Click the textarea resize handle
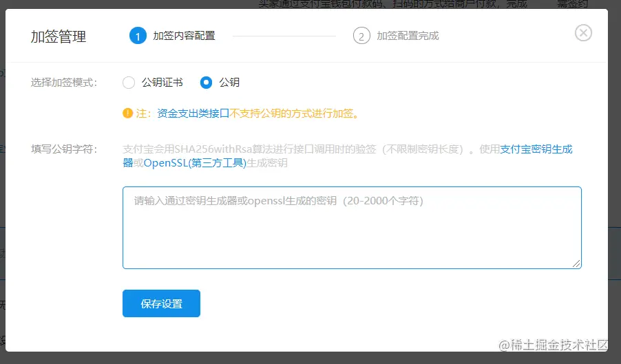The width and height of the screenshot is (621, 364). pos(576,264)
